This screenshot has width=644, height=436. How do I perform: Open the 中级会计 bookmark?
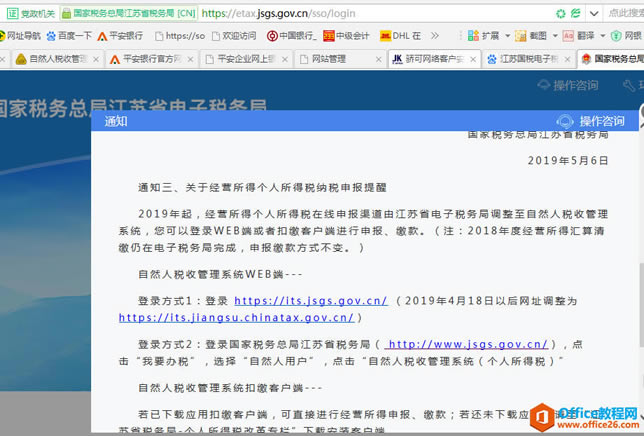tap(346, 36)
